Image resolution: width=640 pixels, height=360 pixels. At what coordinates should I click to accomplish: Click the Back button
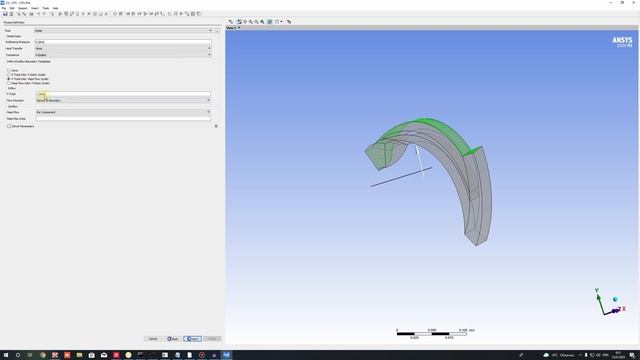[x=173, y=339]
